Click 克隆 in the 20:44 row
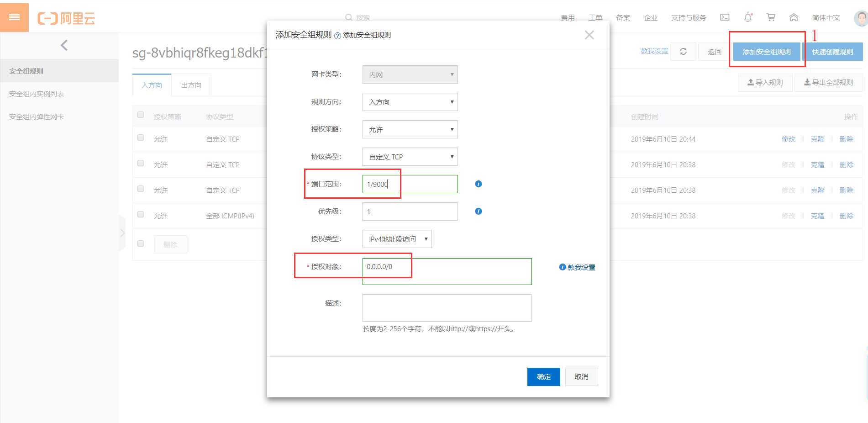Viewport: 868px width, 423px height. click(817, 139)
